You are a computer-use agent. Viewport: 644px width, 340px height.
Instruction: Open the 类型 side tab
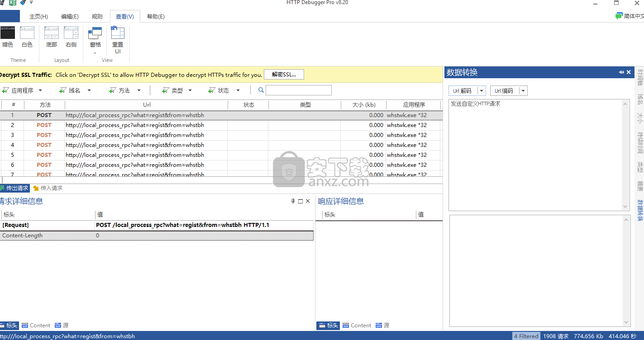click(640, 166)
